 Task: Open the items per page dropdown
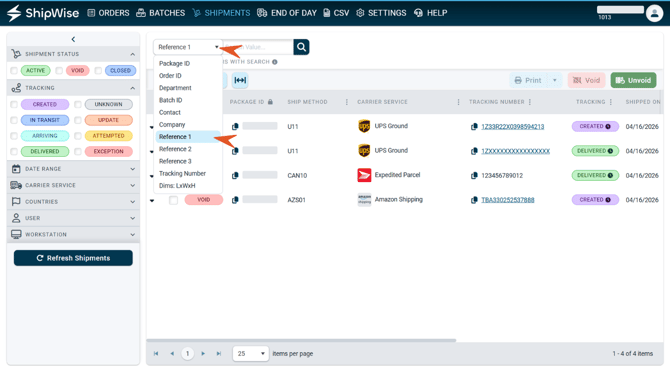pos(251,354)
